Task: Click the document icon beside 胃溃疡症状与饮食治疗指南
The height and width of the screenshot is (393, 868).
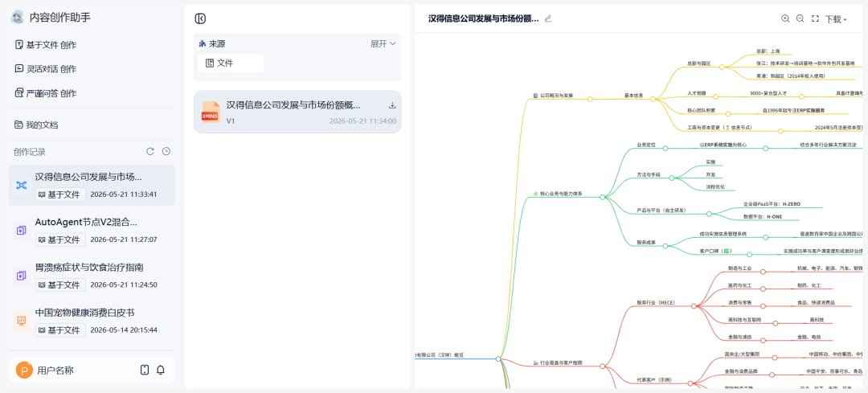Action: (22, 275)
